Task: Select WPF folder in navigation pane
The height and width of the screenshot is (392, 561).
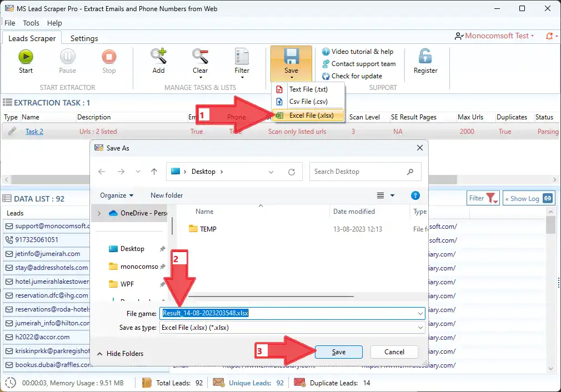Action: pyautogui.click(x=127, y=284)
